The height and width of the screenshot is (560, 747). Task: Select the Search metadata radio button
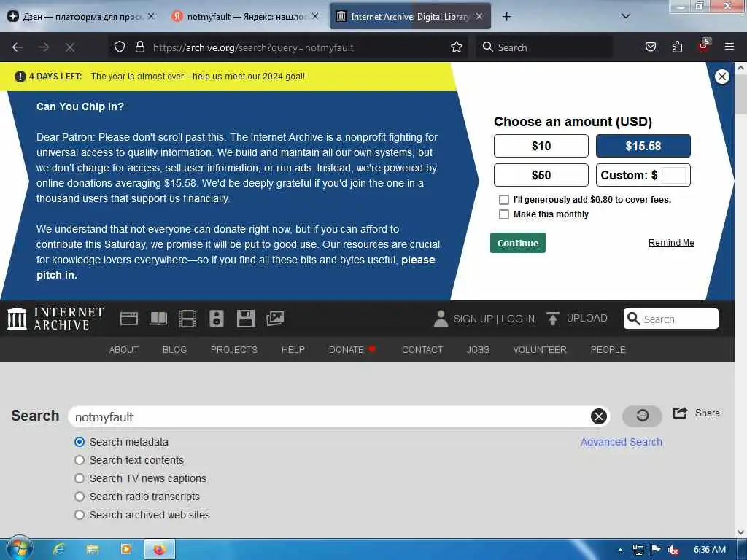pos(80,442)
